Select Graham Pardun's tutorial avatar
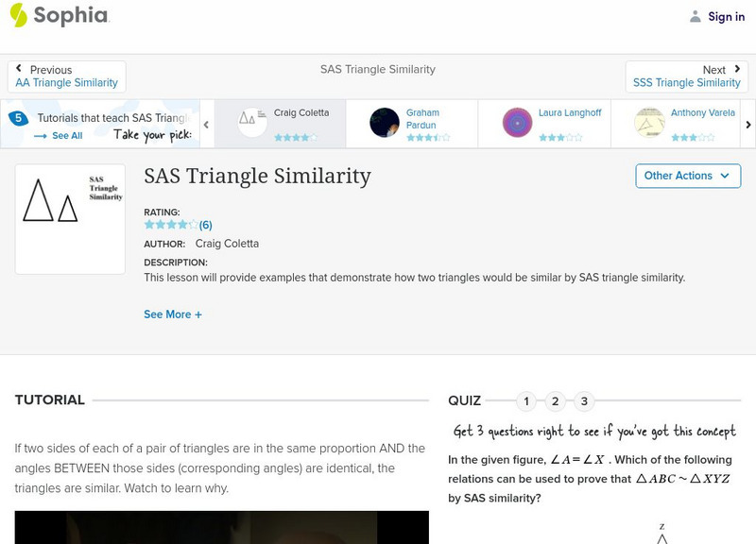The image size is (756, 544). pos(385,123)
